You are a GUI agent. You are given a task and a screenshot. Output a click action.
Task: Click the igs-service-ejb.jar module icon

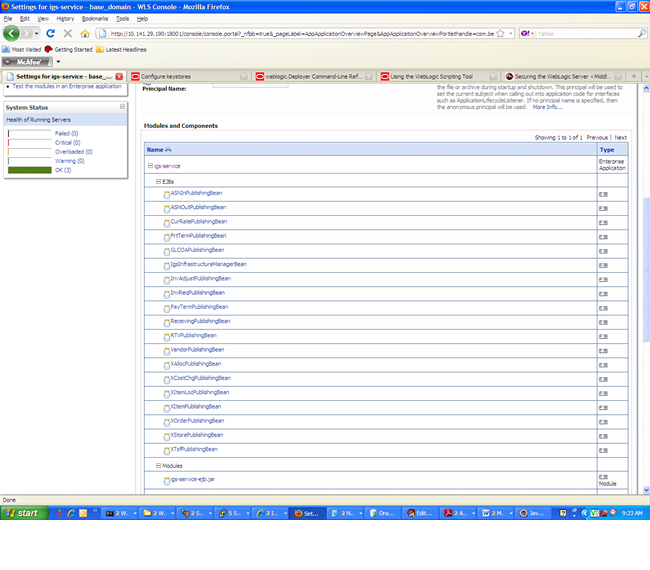[x=167, y=481]
